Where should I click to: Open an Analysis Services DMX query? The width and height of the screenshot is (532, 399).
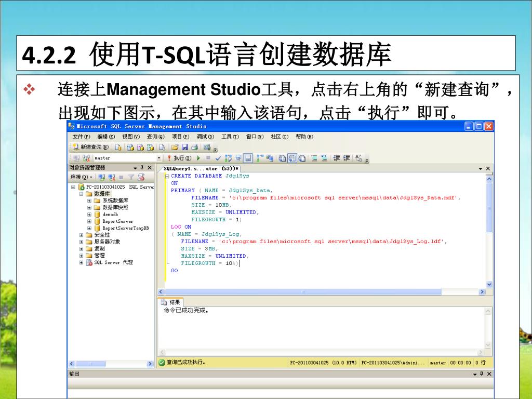coord(140,147)
